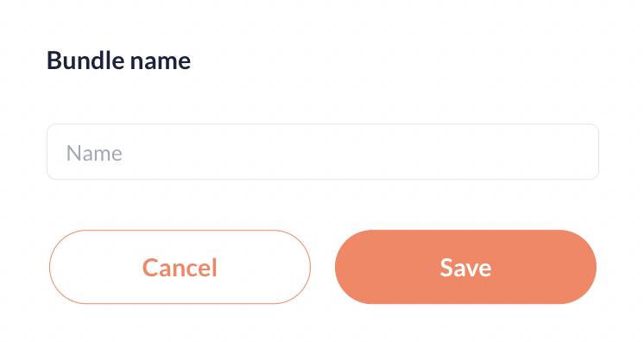Focus the Name input field
The width and height of the screenshot is (644, 342).
click(x=323, y=152)
